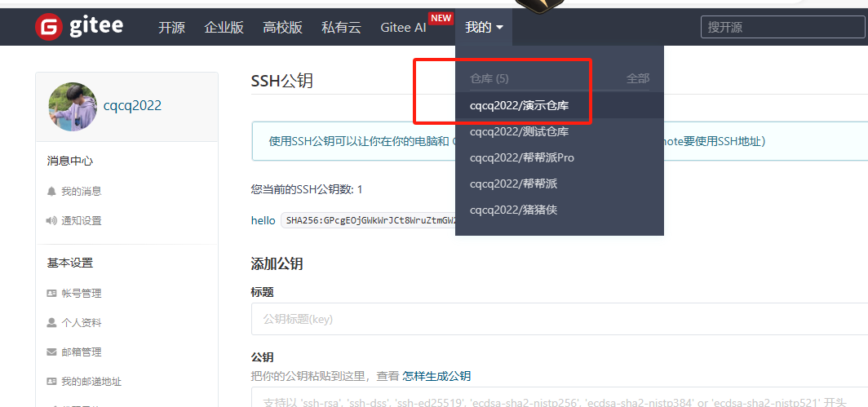Click 全部 to view all repositories
This screenshot has width=868, height=407.
pyautogui.click(x=638, y=78)
